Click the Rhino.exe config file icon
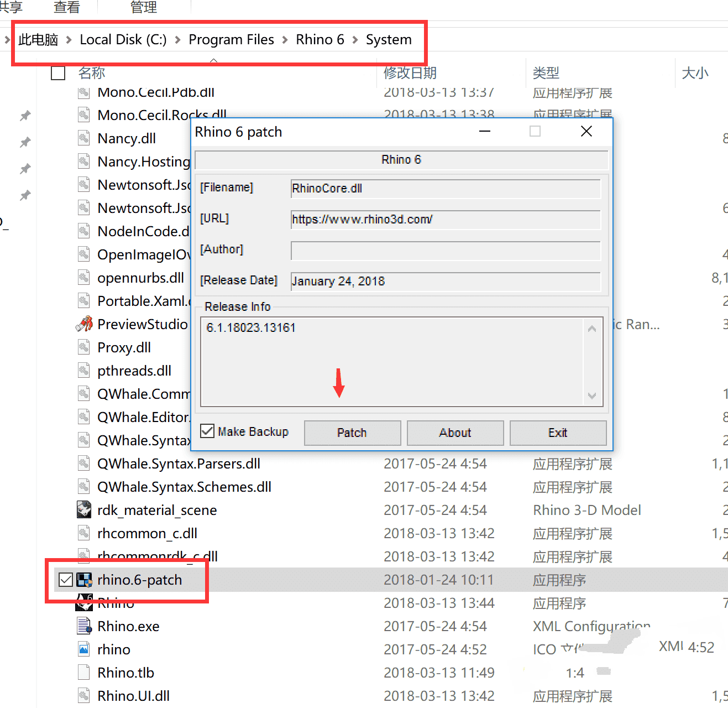 (84, 626)
